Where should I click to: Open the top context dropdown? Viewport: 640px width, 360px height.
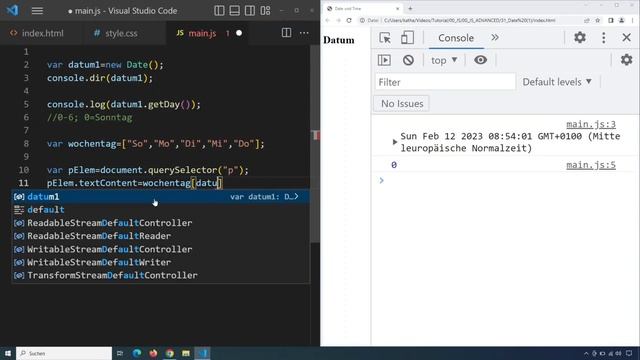[x=444, y=60]
